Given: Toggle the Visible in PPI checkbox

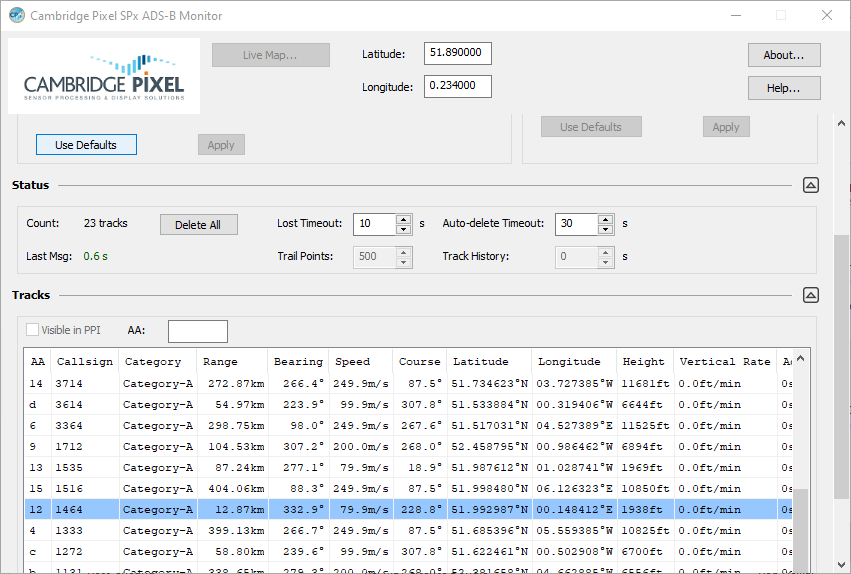Looking at the screenshot, I should coord(33,330).
